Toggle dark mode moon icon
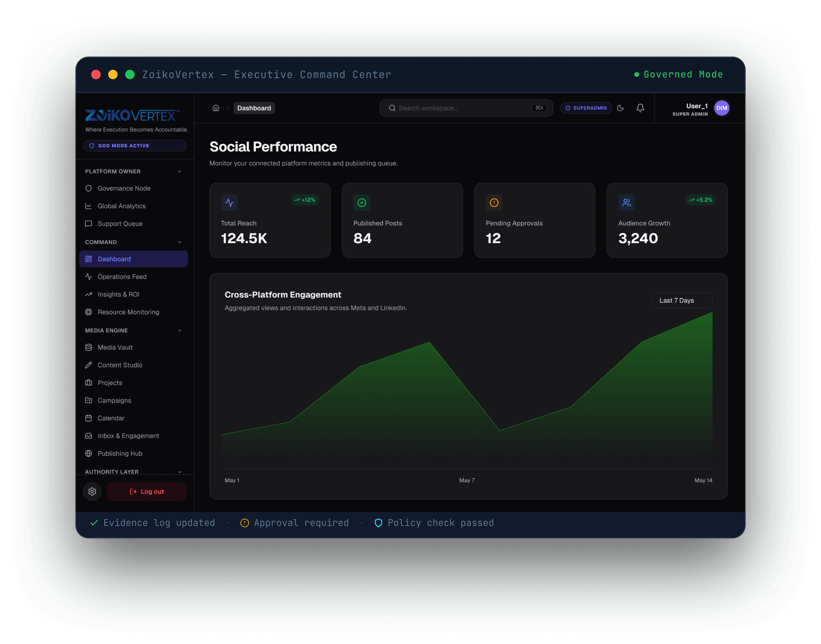 click(x=620, y=108)
